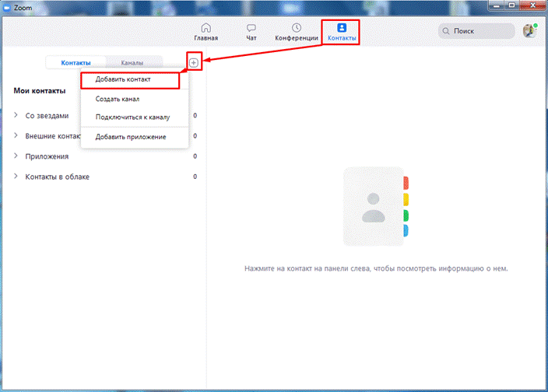
Task: Open the Главная home icon
Action: [x=205, y=28]
